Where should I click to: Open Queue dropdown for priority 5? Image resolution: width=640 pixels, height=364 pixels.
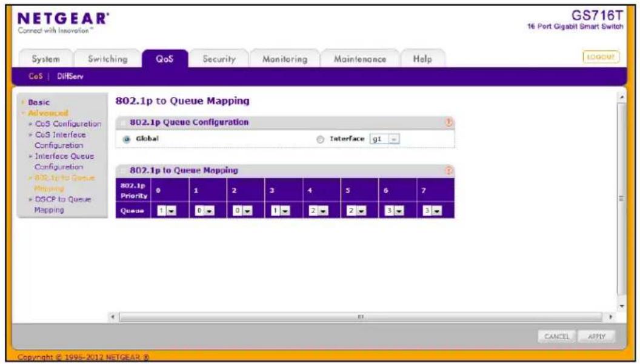click(x=356, y=211)
